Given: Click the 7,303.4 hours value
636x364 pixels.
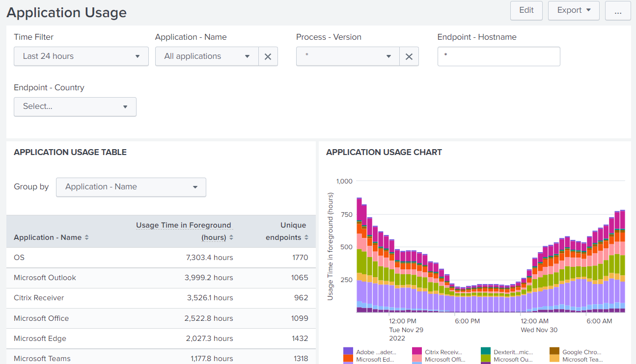Looking at the screenshot, I should click(x=209, y=258).
